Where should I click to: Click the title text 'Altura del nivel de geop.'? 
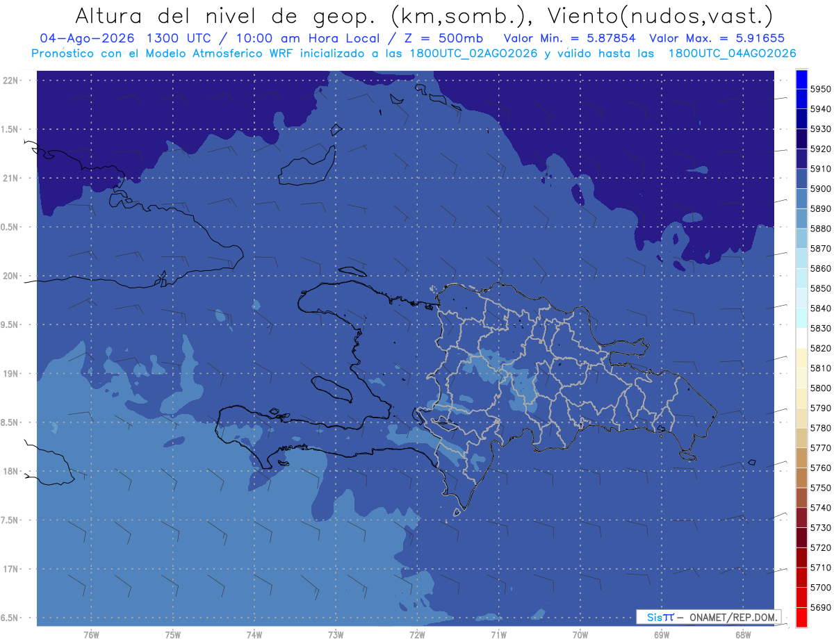click(225, 16)
